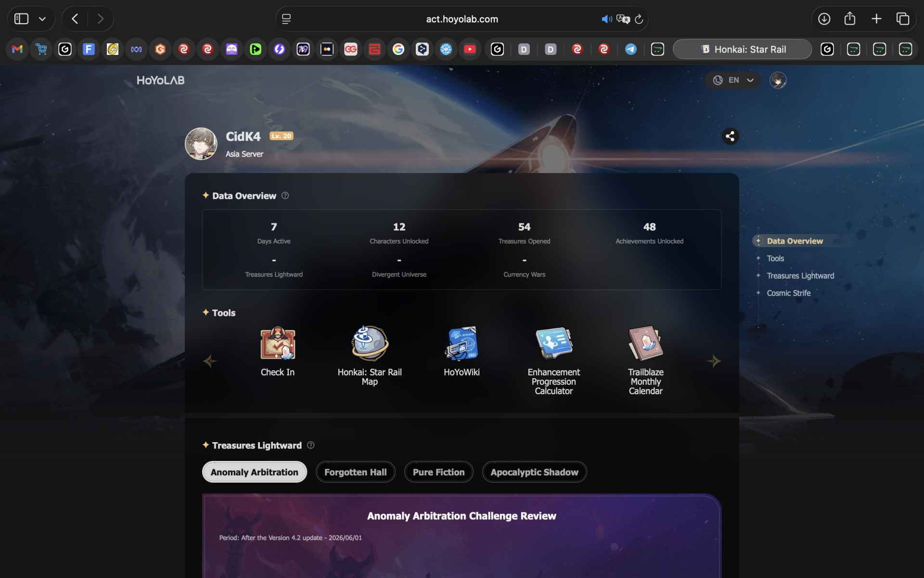Click the "7 Days Active" stat
Viewport: 924px width, 578px height.
tap(274, 233)
